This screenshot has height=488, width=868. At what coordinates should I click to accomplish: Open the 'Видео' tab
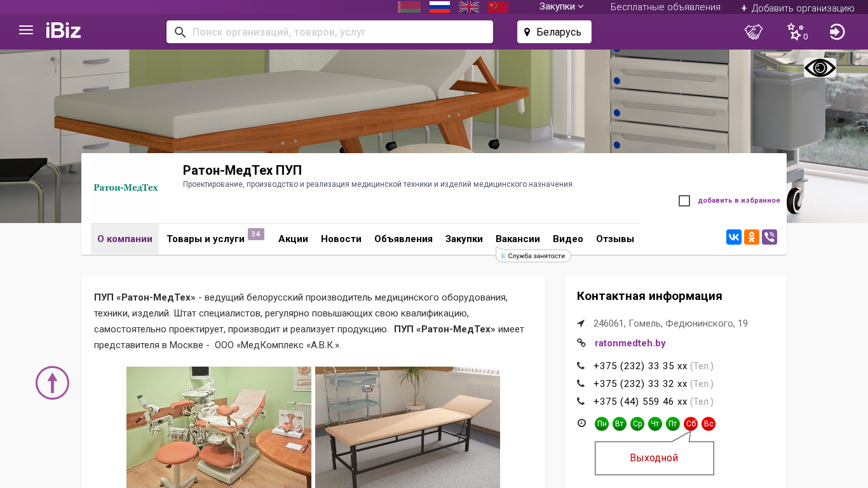click(x=568, y=239)
